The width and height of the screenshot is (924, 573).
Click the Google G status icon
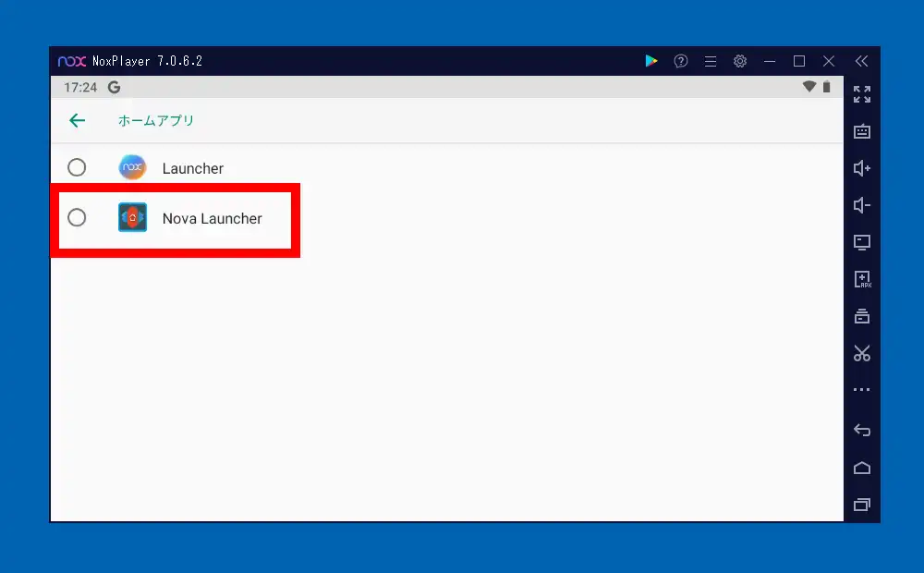tap(114, 87)
